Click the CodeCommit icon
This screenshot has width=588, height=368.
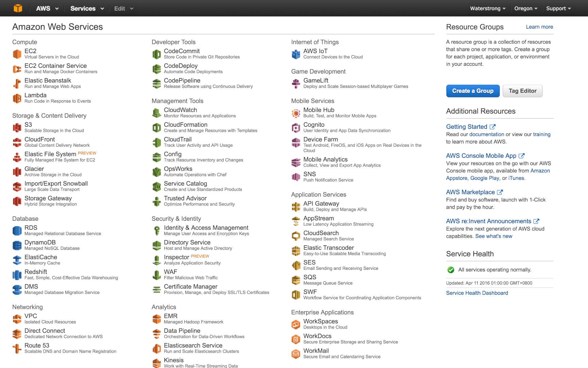click(x=157, y=54)
